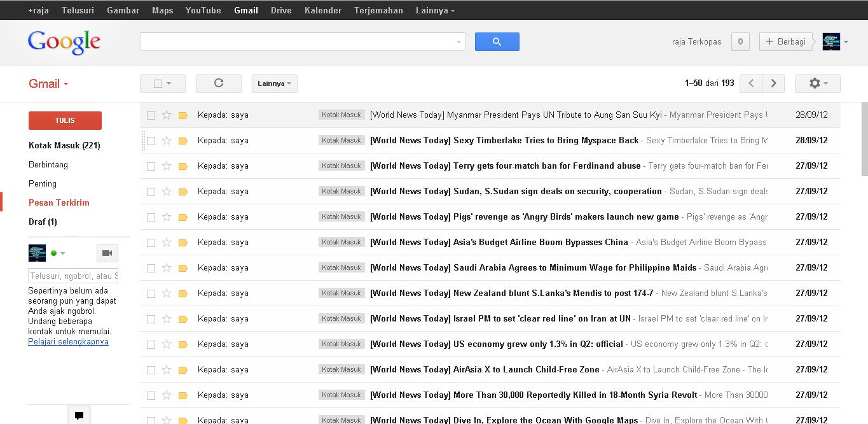This screenshot has height=424, width=868.
Task: Select the AirAsia X Child-Free Zone email checkbox
Action: tap(151, 369)
